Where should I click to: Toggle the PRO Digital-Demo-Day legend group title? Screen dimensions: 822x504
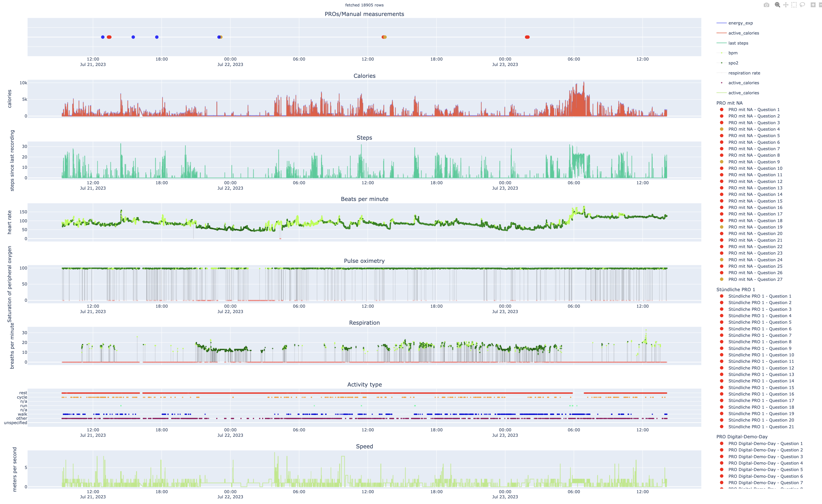point(742,437)
